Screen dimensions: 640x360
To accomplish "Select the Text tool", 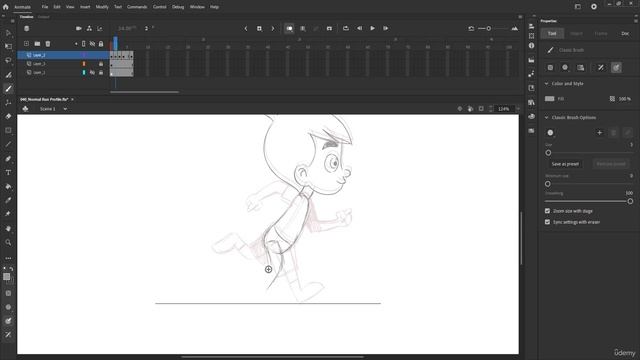I will coord(8,173).
